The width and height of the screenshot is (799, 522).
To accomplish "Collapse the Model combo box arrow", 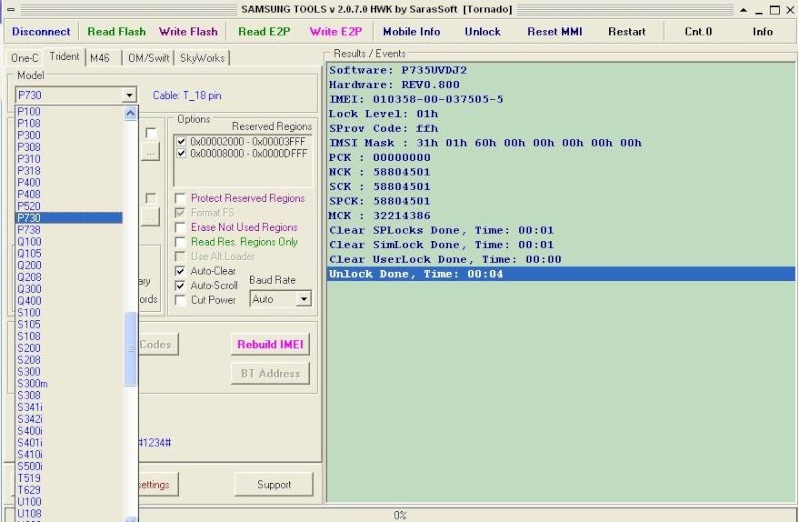I will (x=129, y=95).
